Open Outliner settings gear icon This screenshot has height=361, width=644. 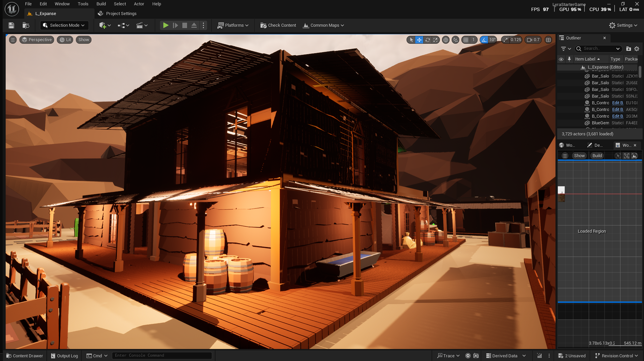[x=637, y=49]
